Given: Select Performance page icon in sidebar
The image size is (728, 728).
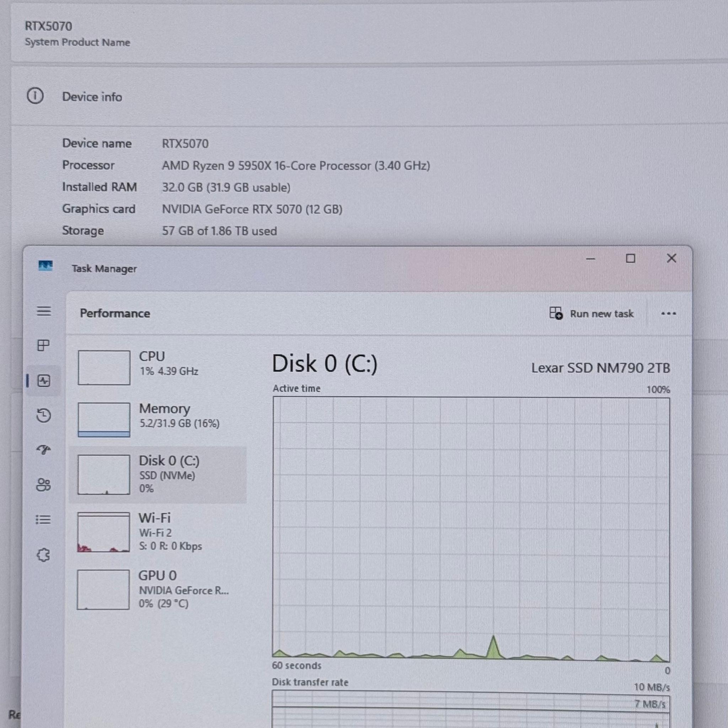Looking at the screenshot, I should pyautogui.click(x=44, y=381).
